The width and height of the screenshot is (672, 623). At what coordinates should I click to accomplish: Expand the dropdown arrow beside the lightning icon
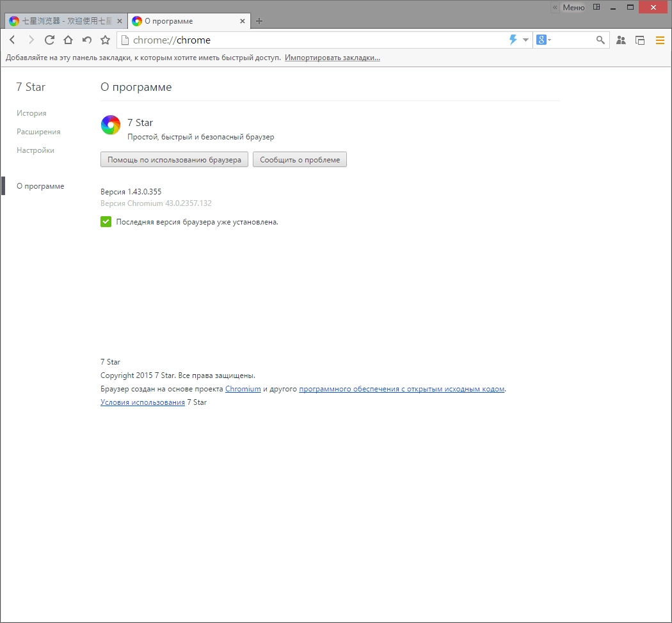click(x=526, y=40)
